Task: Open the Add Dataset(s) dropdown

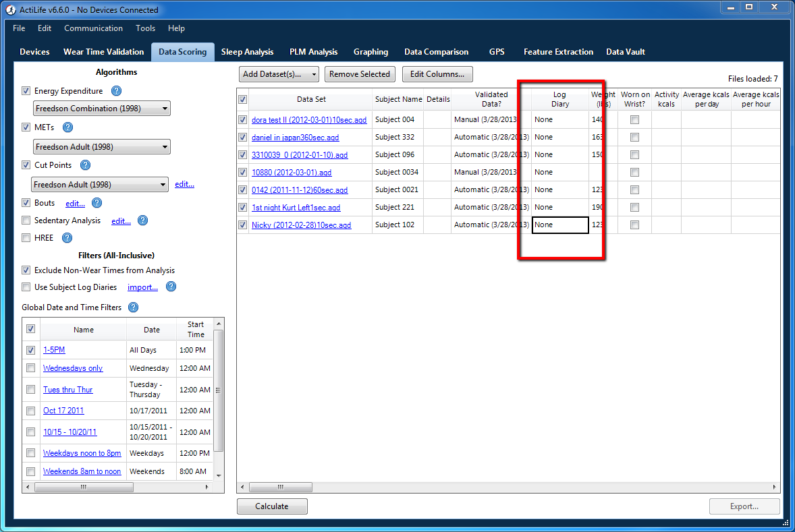Action: click(314, 74)
